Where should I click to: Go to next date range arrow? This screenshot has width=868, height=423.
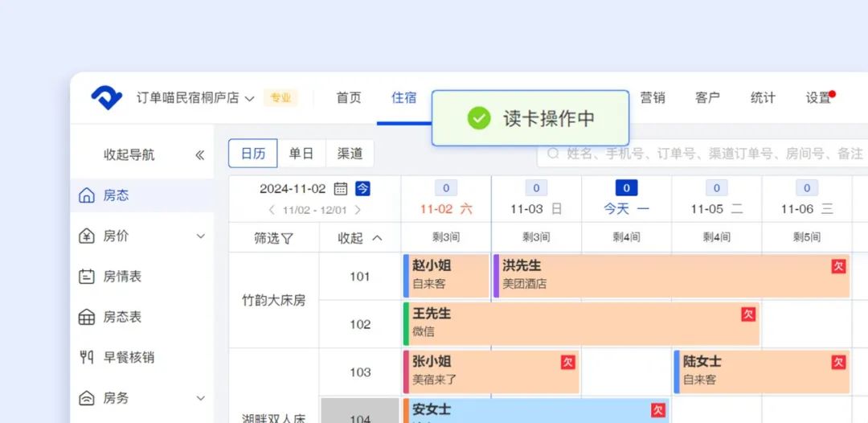coord(358,211)
